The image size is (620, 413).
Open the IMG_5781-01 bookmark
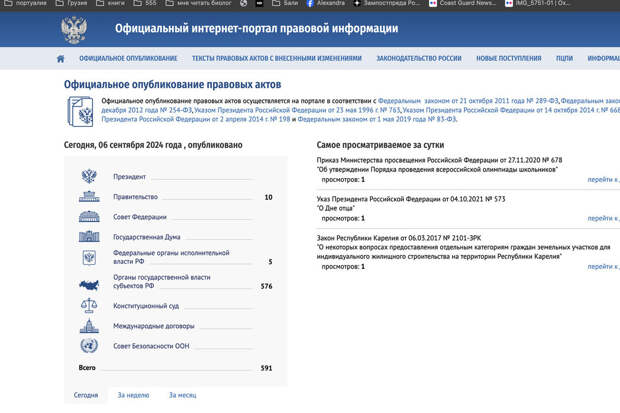point(537,3)
